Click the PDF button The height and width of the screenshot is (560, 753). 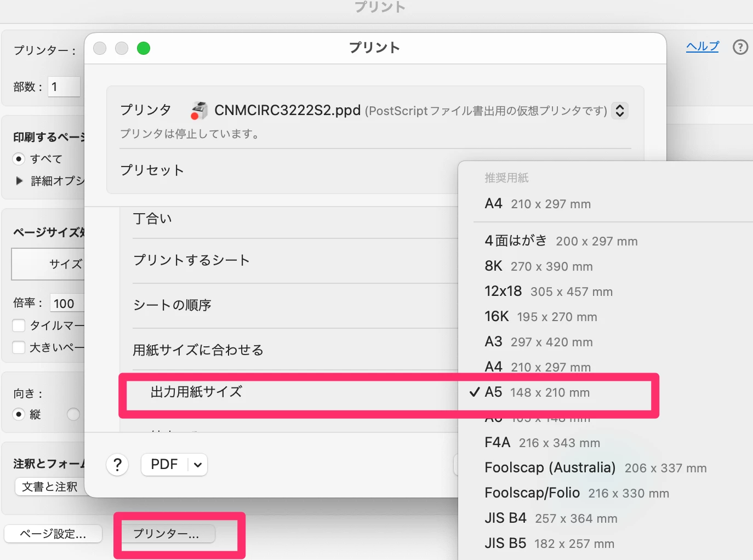pyautogui.click(x=164, y=465)
